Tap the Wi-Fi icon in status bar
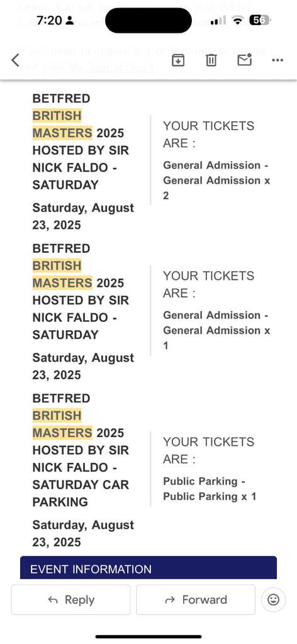Image resolution: width=297 pixels, height=644 pixels. (x=237, y=20)
